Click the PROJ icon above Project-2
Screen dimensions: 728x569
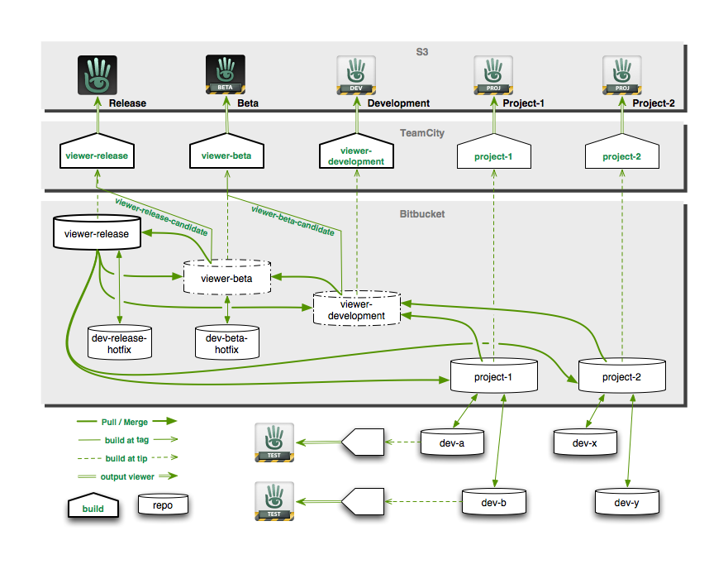[x=622, y=74]
